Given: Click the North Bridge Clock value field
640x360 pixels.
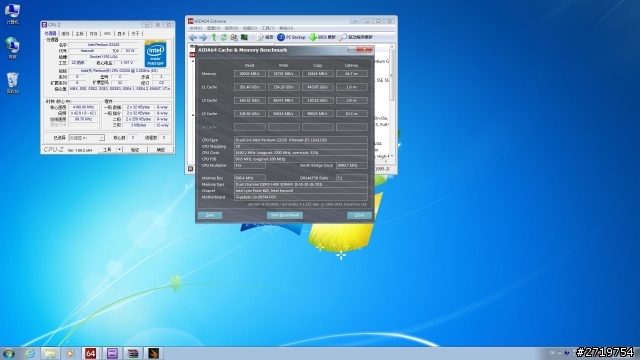Looking at the screenshot, I should [x=351, y=165].
